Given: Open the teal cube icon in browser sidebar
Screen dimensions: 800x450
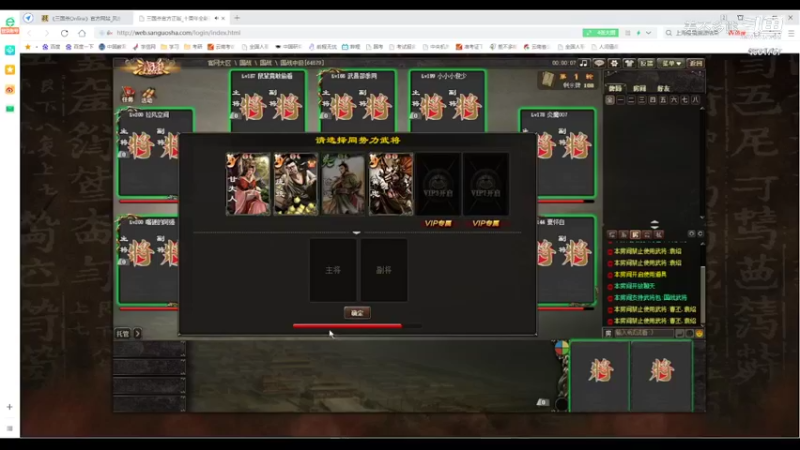Looking at the screenshot, I should click(10, 50).
